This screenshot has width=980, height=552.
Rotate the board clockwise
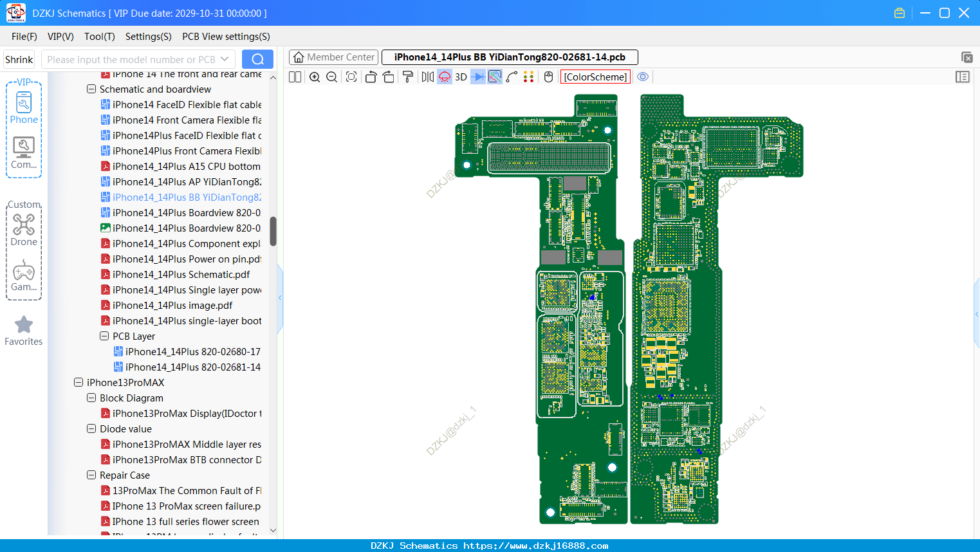click(388, 77)
